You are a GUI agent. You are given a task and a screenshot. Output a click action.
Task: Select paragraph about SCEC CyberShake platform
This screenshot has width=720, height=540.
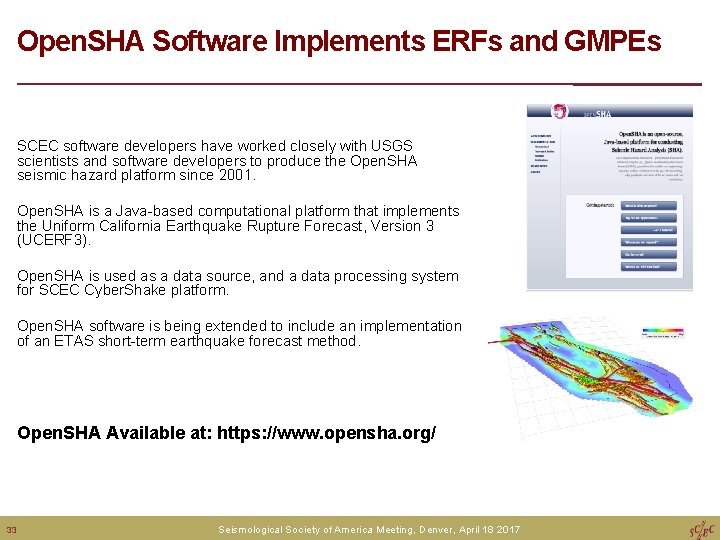click(237, 283)
